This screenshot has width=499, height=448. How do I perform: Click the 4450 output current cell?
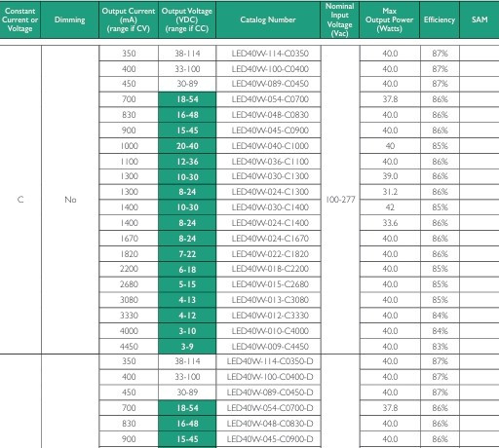129,347
